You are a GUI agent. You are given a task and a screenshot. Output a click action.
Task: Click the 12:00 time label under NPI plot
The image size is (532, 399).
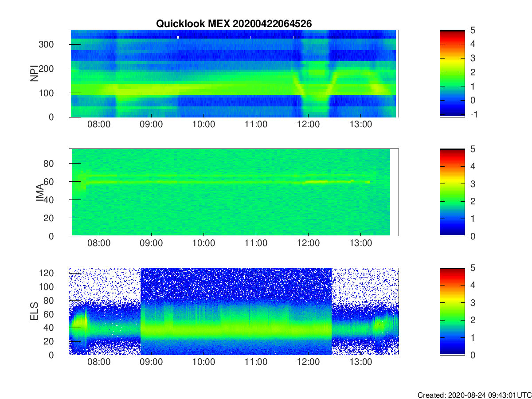tap(308, 125)
